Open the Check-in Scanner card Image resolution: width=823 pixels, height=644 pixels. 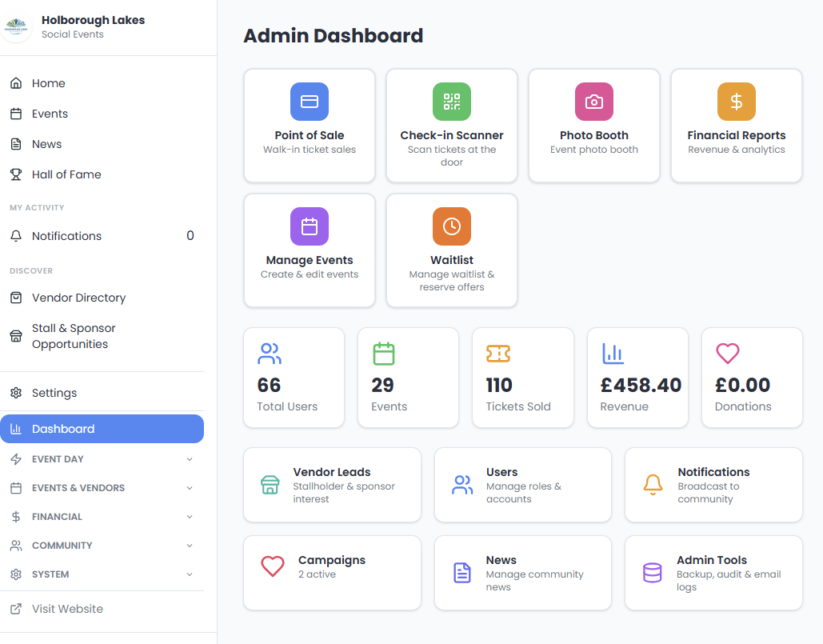pyautogui.click(x=452, y=126)
